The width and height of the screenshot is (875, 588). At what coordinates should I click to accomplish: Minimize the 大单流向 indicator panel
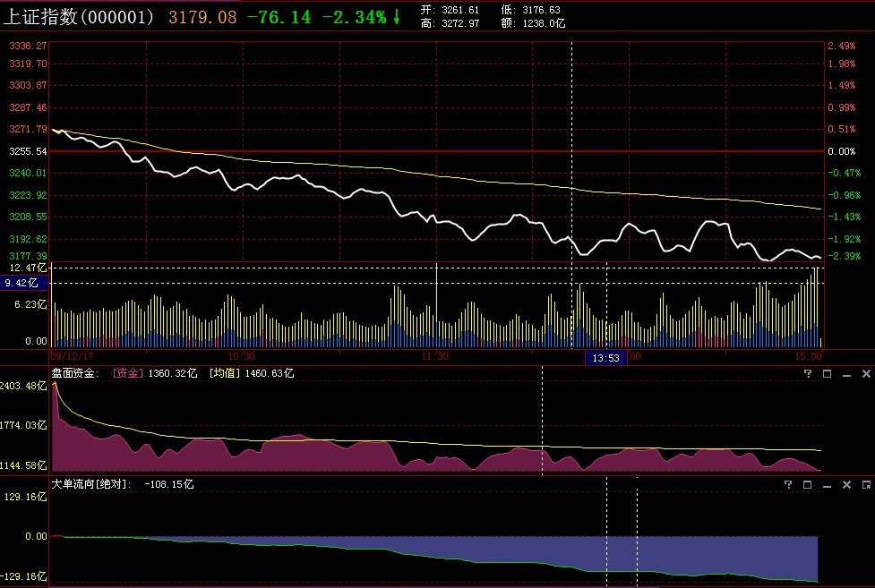pyautogui.click(x=827, y=485)
